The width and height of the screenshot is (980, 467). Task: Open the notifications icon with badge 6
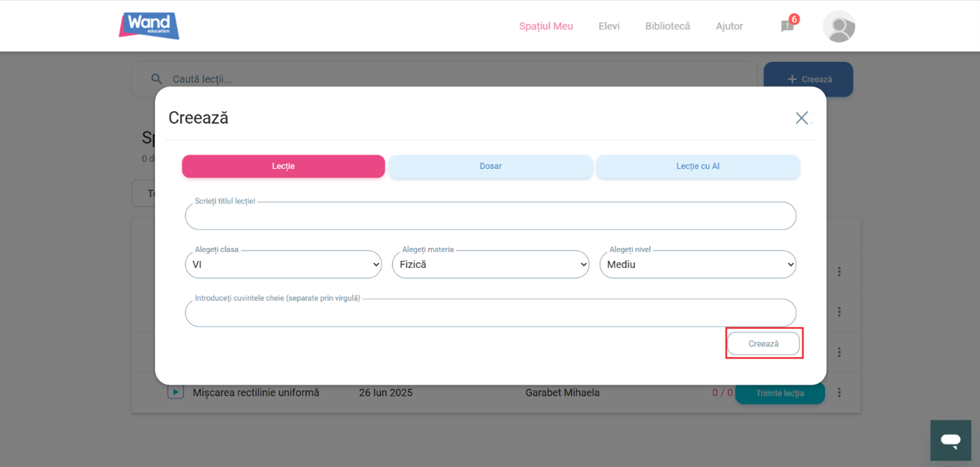787,26
